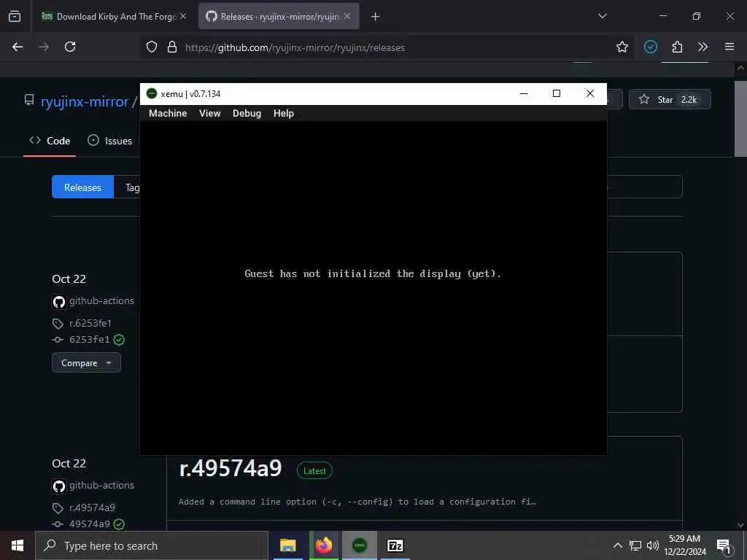Image resolution: width=747 pixels, height=560 pixels.
Task: Switch to xemu from the taskbar
Action: click(x=359, y=545)
